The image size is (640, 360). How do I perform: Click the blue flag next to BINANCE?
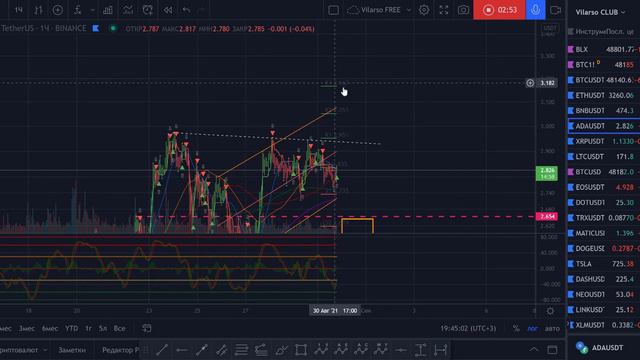[x=96, y=28]
